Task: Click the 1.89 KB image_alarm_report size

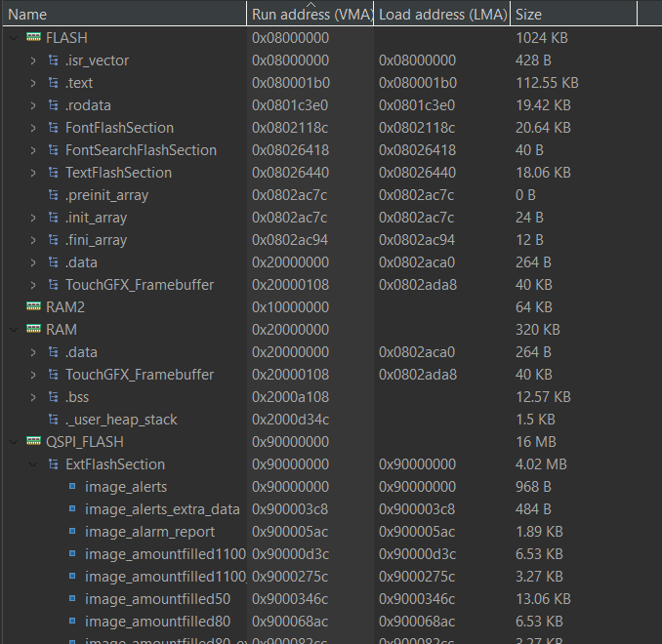Action: tap(540, 532)
